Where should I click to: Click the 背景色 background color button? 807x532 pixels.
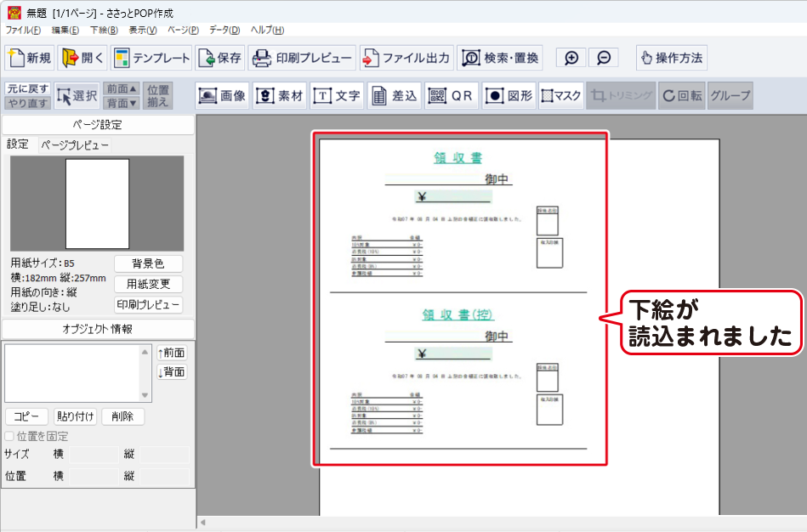coord(148,263)
